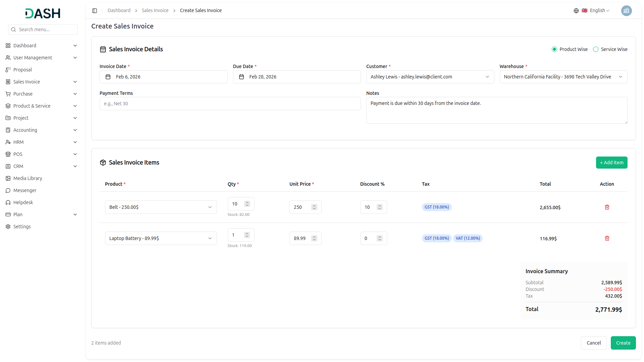
Task: Open the Helpdesk headset icon
Action: pyautogui.click(x=8, y=202)
